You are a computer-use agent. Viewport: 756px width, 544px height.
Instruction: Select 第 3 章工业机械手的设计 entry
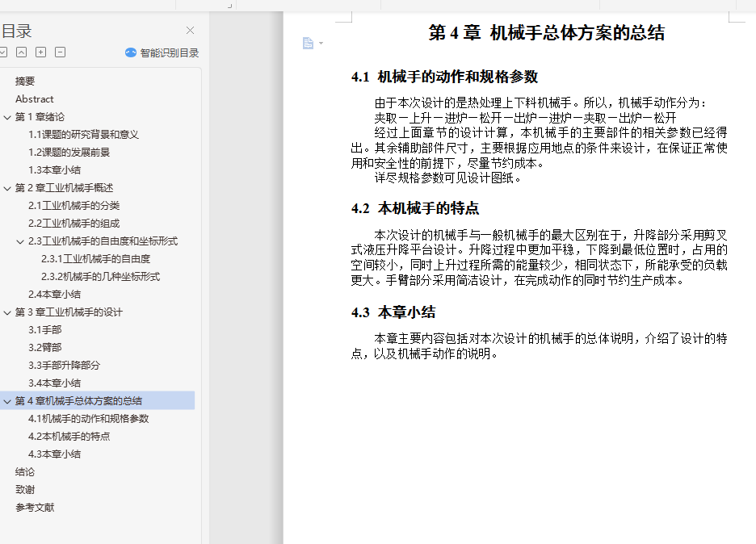tap(69, 312)
